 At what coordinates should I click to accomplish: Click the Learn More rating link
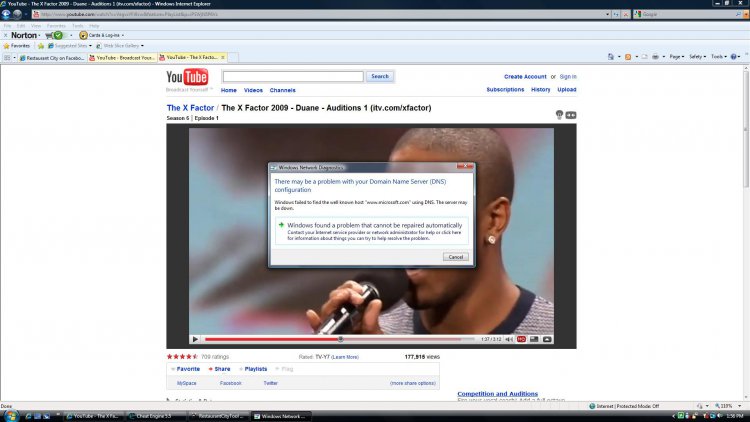(345, 357)
